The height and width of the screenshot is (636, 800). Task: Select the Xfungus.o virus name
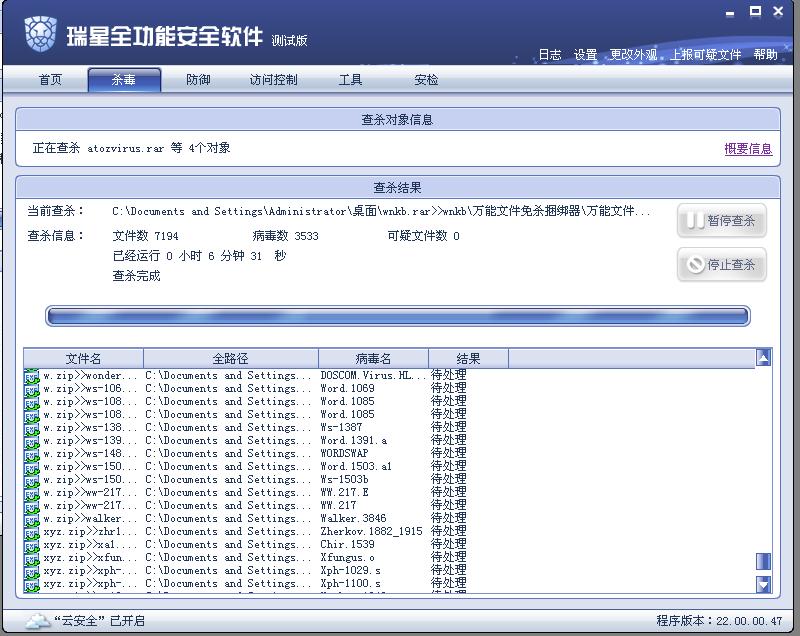(347, 557)
